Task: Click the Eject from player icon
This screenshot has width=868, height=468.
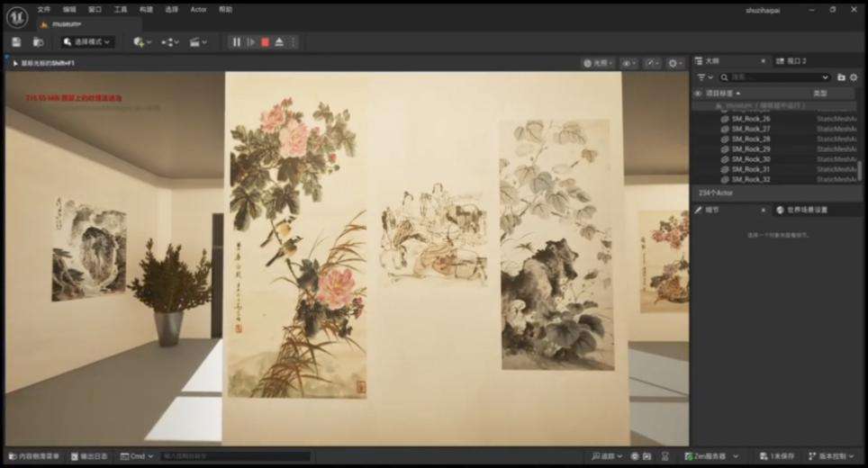Action: pos(279,42)
